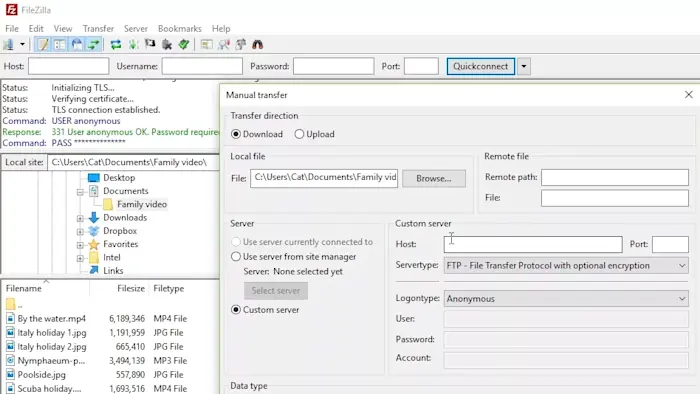Expand the Intel tree node
Screen dimensions: 700x394
point(80,258)
